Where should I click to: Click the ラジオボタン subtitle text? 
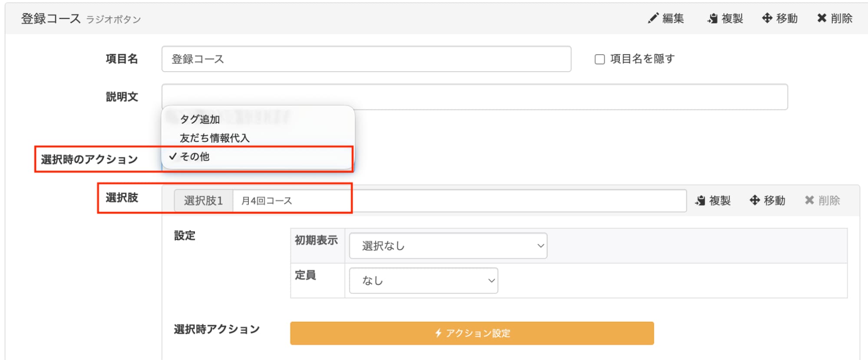point(113,20)
